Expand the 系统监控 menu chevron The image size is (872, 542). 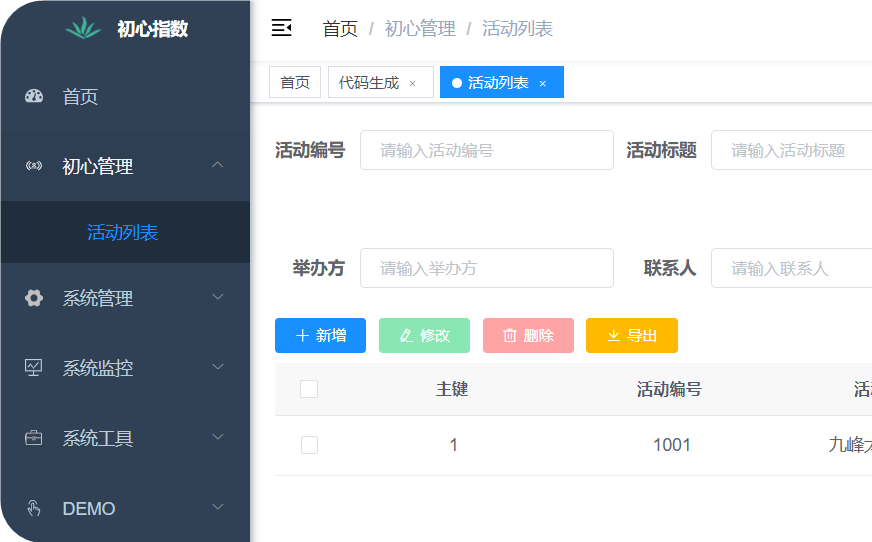click(x=218, y=368)
